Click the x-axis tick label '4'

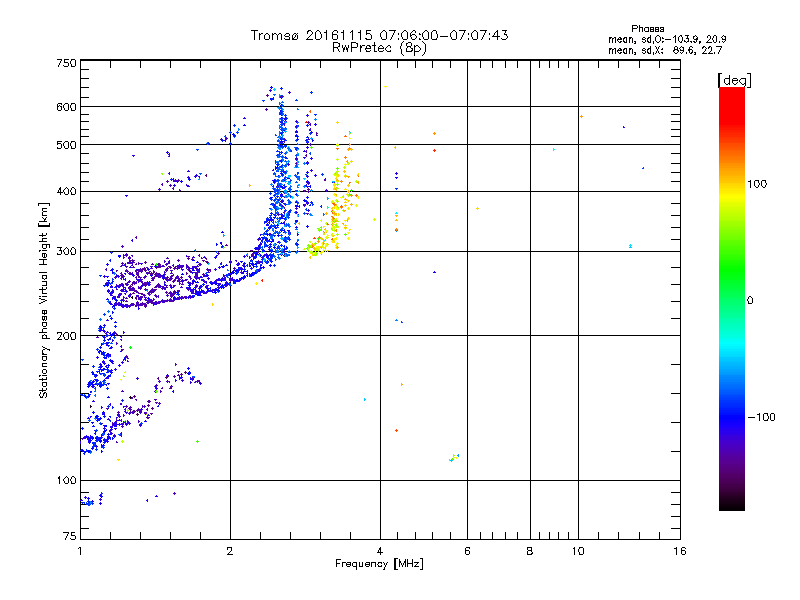(380, 551)
